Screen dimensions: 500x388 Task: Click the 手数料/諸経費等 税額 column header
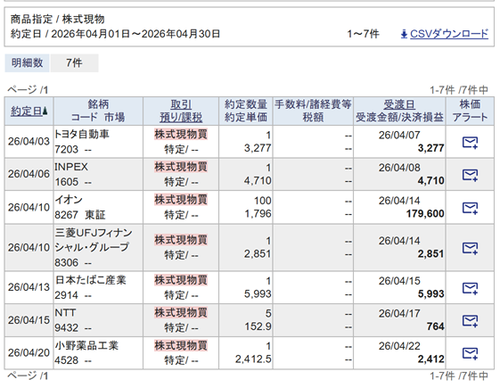click(313, 111)
